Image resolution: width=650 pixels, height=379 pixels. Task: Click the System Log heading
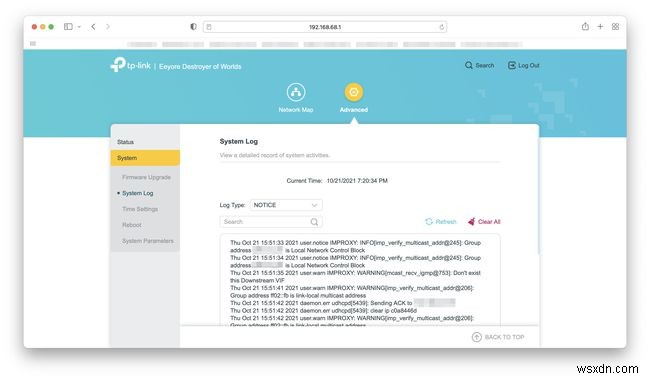(x=238, y=141)
